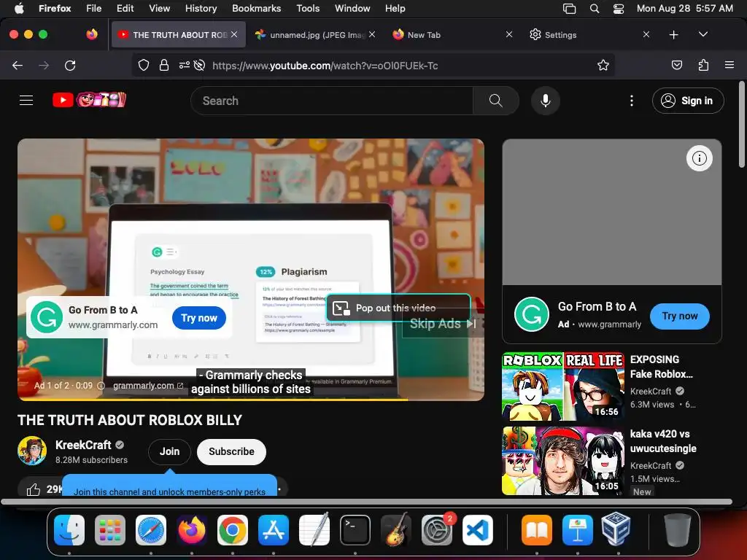The height and width of the screenshot is (560, 747).
Task: Open VirtualBox from the Dock
Action: click(616, 530)
